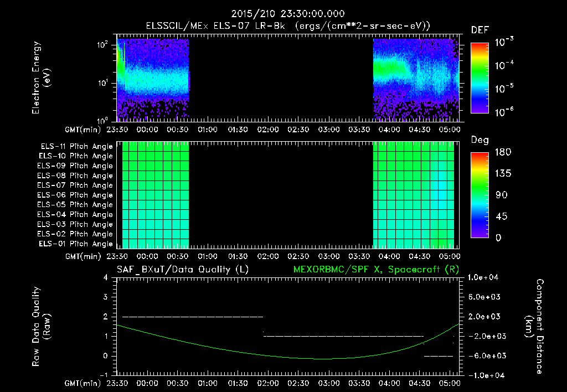
Task: Click the dashed data quality line at level 1
Action: (343, 336)
